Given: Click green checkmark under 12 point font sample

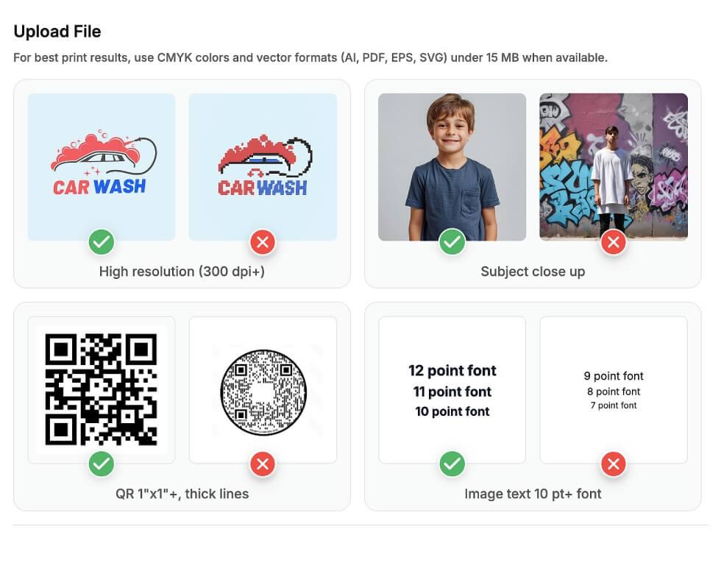Looking at the screenshot, I should pos(452,464).
